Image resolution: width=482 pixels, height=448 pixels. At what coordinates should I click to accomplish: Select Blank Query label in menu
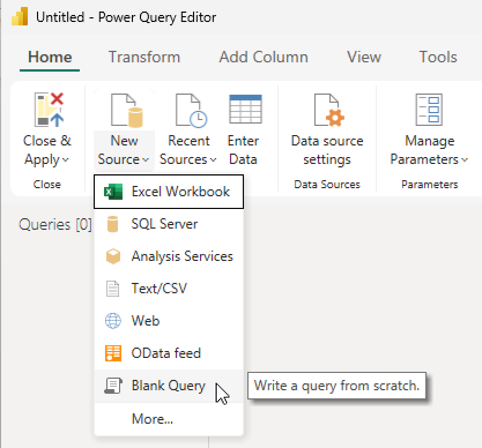(x=168, y=386)
